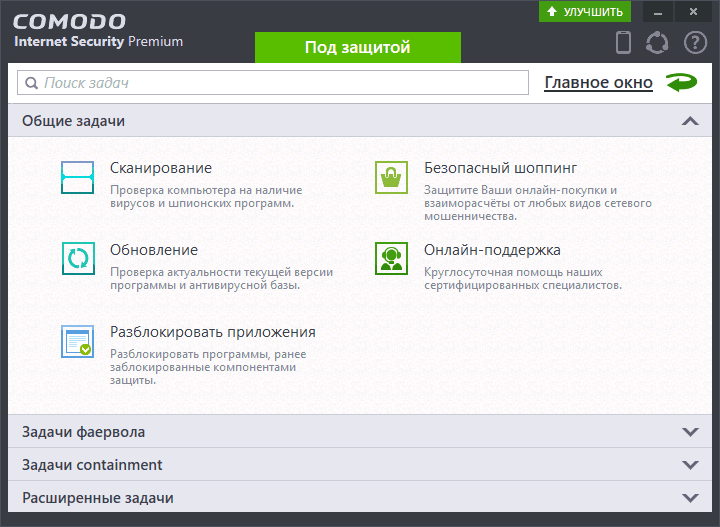Viewport: 720px width, 527px height.
Task: Click description 'Защитите Ваши онлайн-покупки'
Action: (538, 203)
